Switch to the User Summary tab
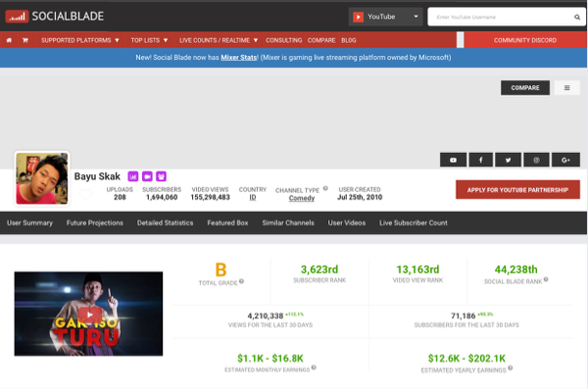Image resolution: width=588 pixels, height=389 pixels. coord(29,222)
